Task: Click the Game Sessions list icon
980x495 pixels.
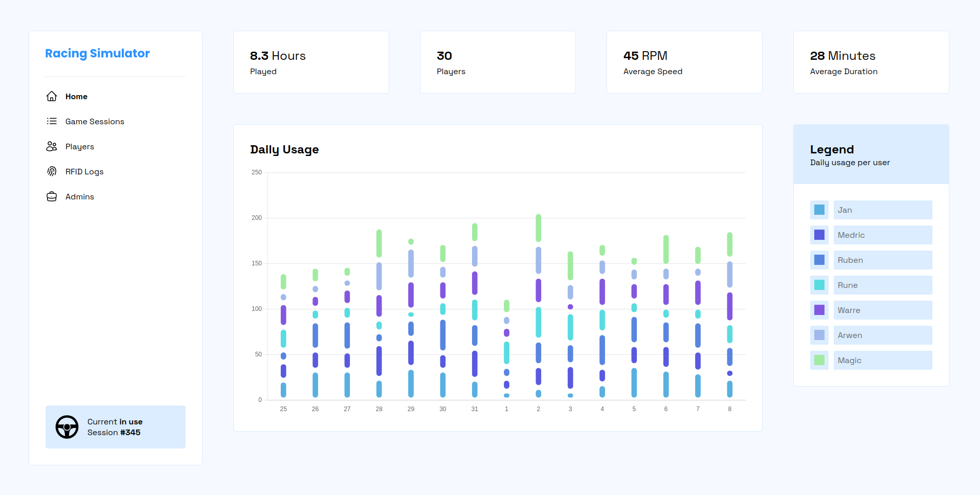Action: tap(52, 121)
